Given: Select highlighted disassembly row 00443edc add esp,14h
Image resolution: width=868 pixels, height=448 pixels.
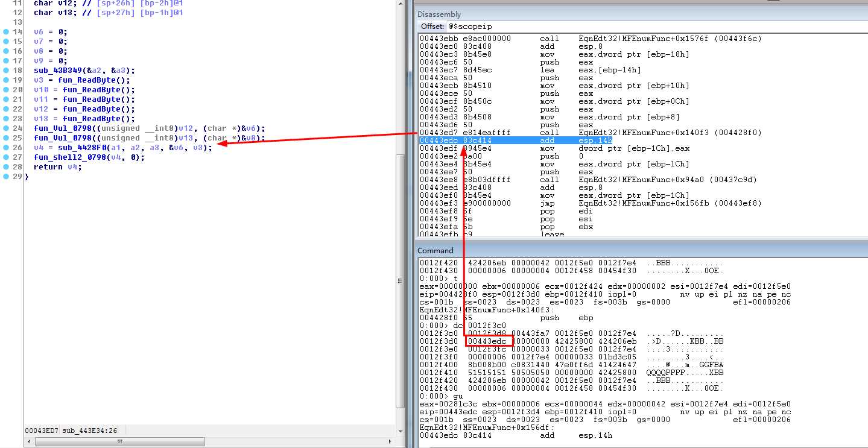Looking at the screenshot, I should coord(516,140).
